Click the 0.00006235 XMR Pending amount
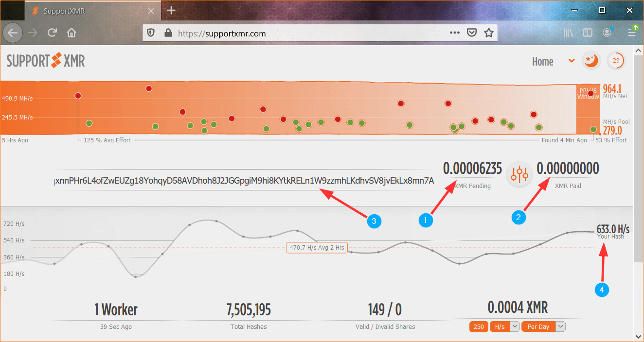 pyautogui.click(x=472, y=169)
